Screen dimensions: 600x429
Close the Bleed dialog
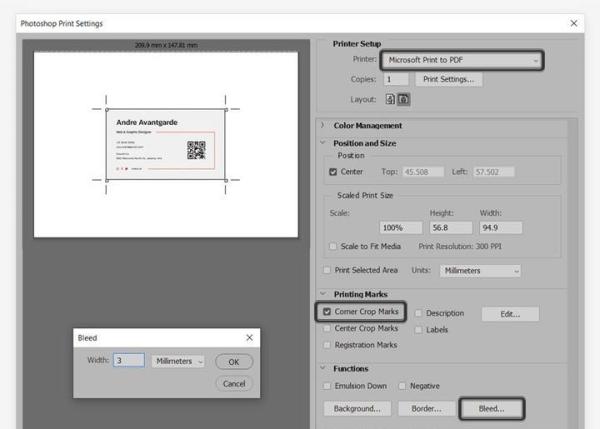(249, 338)
